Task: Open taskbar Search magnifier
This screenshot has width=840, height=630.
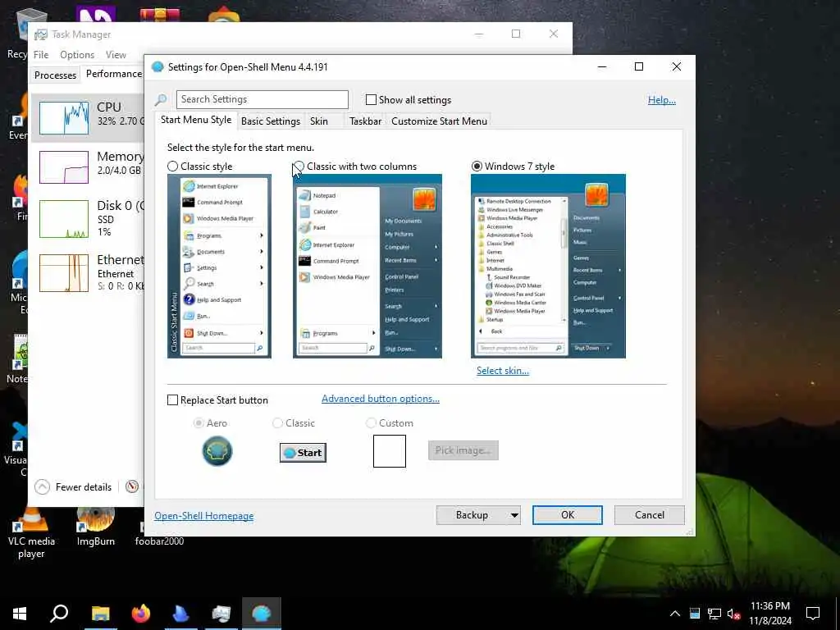Action: tap(59, 614)
